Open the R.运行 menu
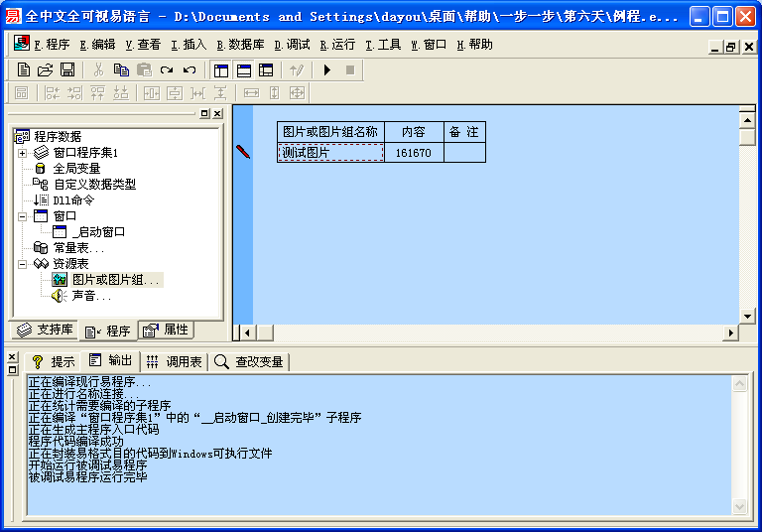 point(337,46)
